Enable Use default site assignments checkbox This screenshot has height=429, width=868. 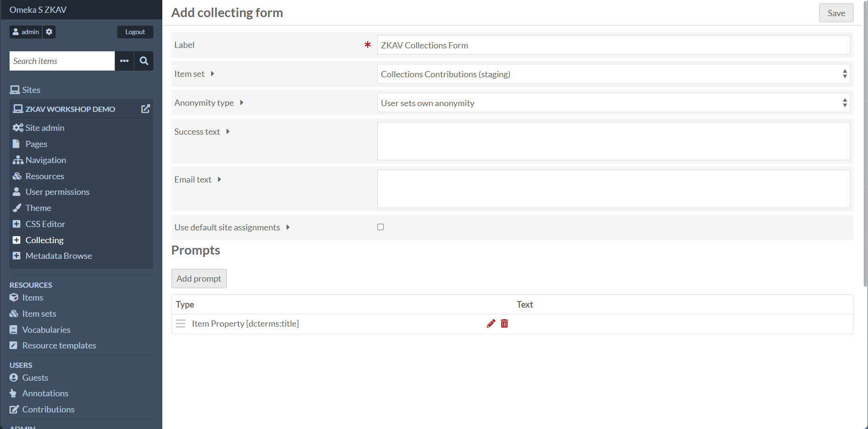pos(381,227)
